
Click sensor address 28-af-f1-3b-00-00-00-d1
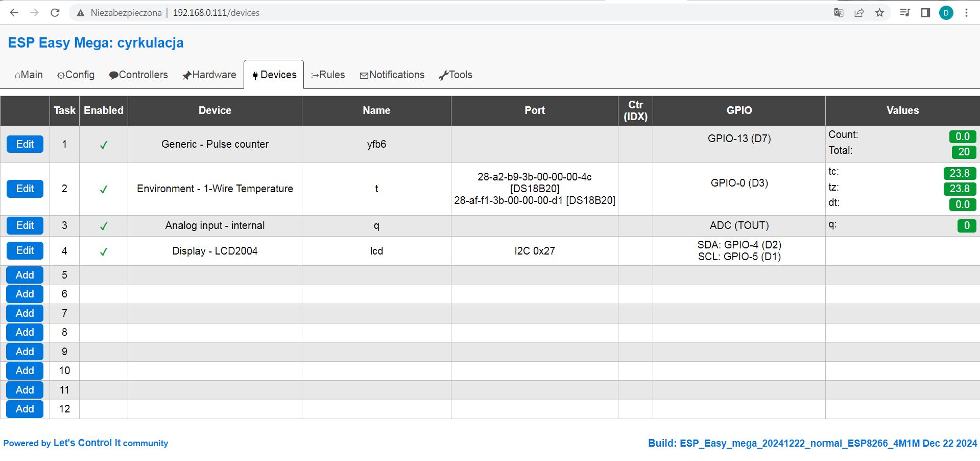point(509,200)
